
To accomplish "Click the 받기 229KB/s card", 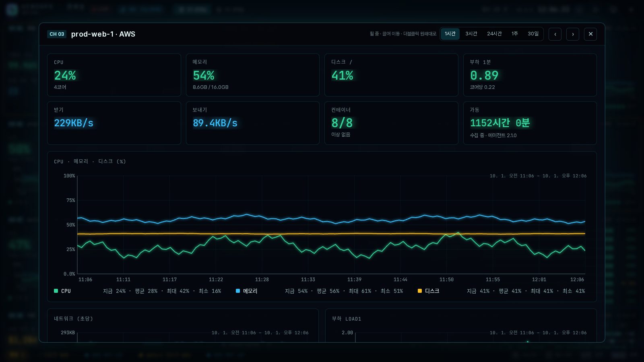I will [x=114, y=123].
